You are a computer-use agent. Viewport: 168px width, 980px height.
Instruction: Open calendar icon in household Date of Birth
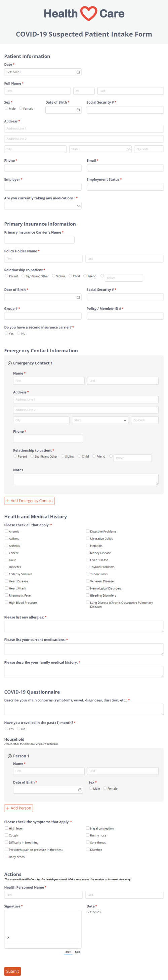point(80,790)
